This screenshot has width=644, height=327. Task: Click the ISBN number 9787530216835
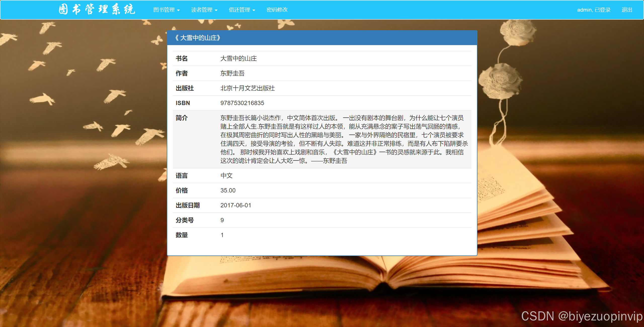pyautogui.click(x=242, y=103)
